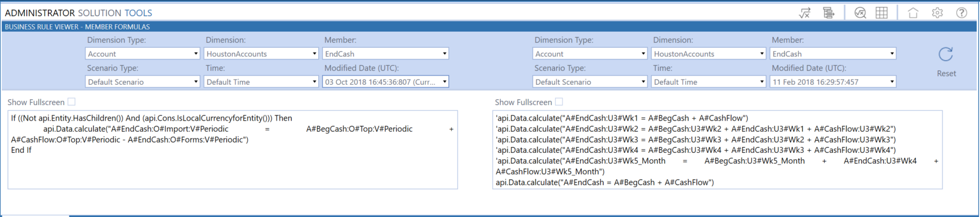Expand the left Dimension Type Account dropdown

click(143, 54)
